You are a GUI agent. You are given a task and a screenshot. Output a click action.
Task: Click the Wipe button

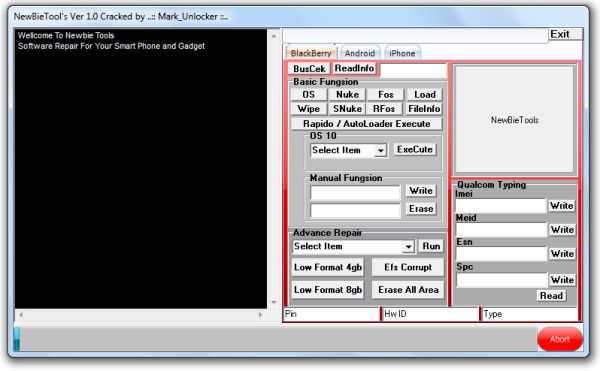[309, 109]
